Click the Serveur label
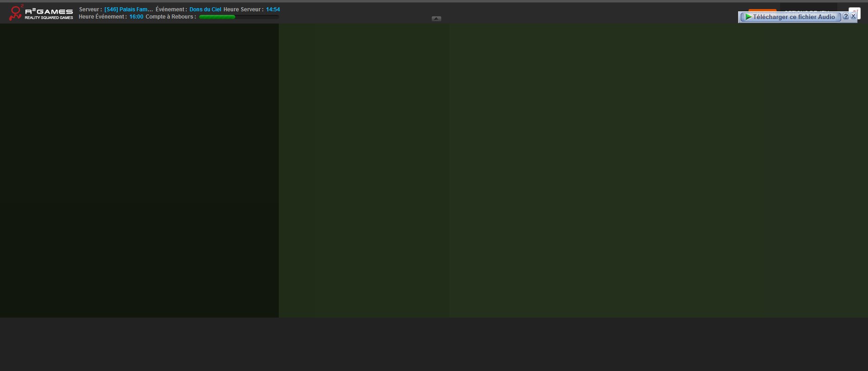The image size is (868, 371). (90, 10)
